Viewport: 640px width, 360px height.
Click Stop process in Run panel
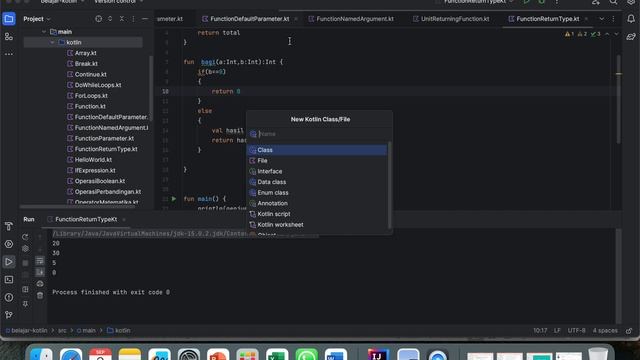(25, 263)
